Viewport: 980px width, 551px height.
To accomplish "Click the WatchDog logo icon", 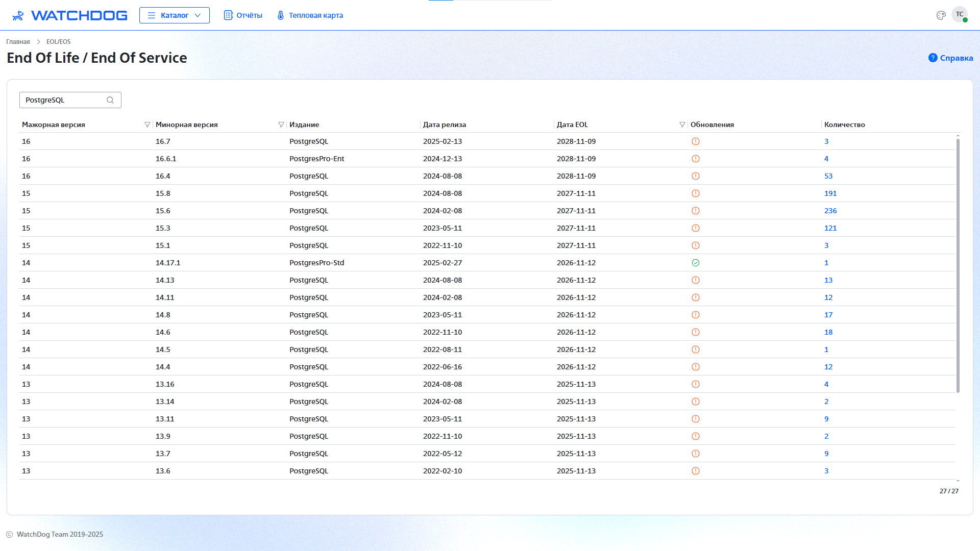I will (x=18, y=15).
